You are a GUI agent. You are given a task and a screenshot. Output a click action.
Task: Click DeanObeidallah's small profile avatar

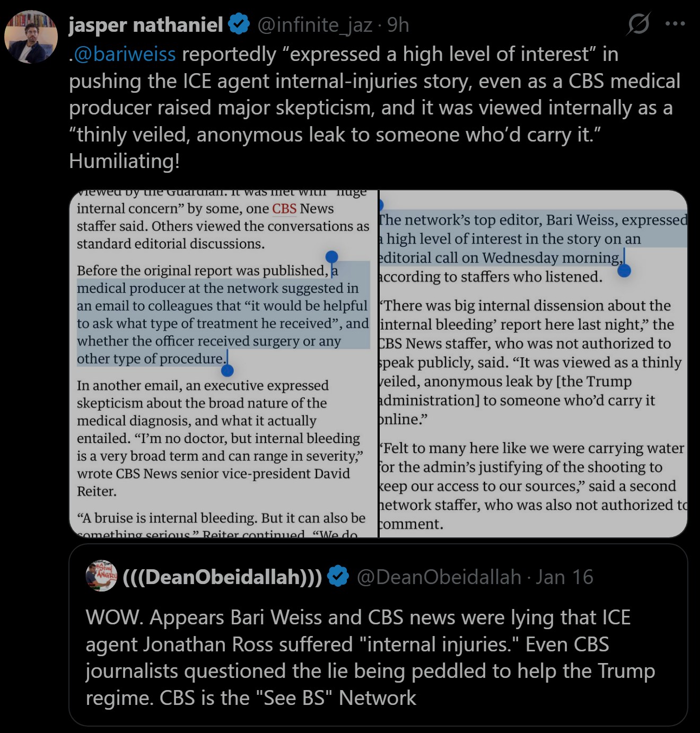101,576
